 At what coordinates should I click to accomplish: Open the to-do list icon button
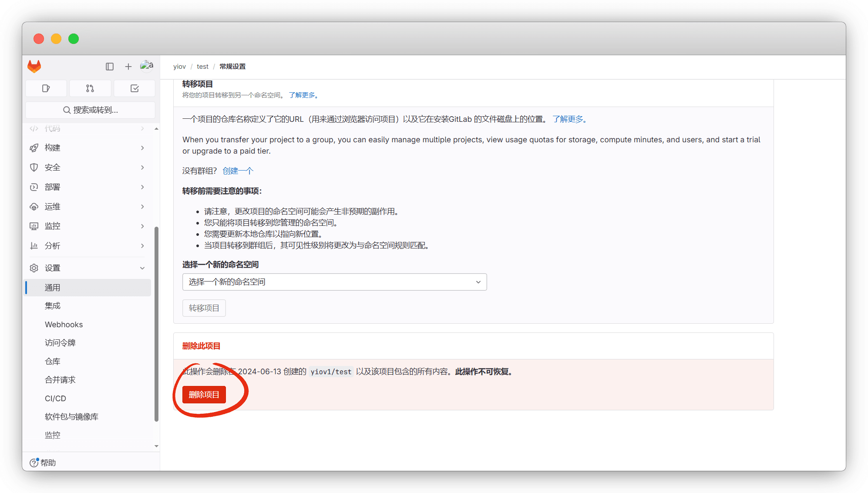(x=135, y=88)
